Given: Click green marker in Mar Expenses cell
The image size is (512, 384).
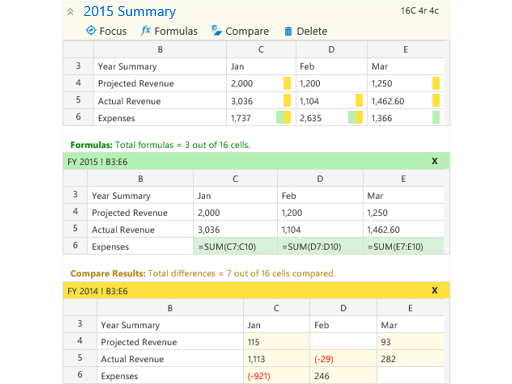Looking at the screenshot, I should [x=436, y=117].
